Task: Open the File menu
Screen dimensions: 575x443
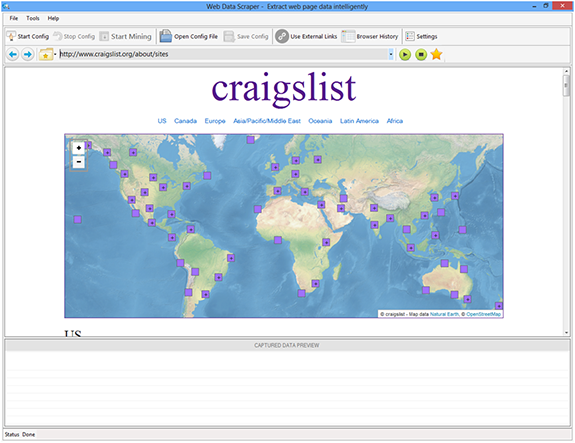Action: [x=14, y=18]
